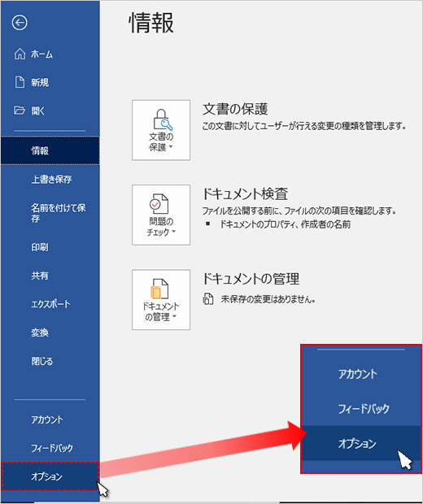This screenshot has width=423, height=504.
Task: Click the 文書の保護 heading text
Action: (235, 109)
